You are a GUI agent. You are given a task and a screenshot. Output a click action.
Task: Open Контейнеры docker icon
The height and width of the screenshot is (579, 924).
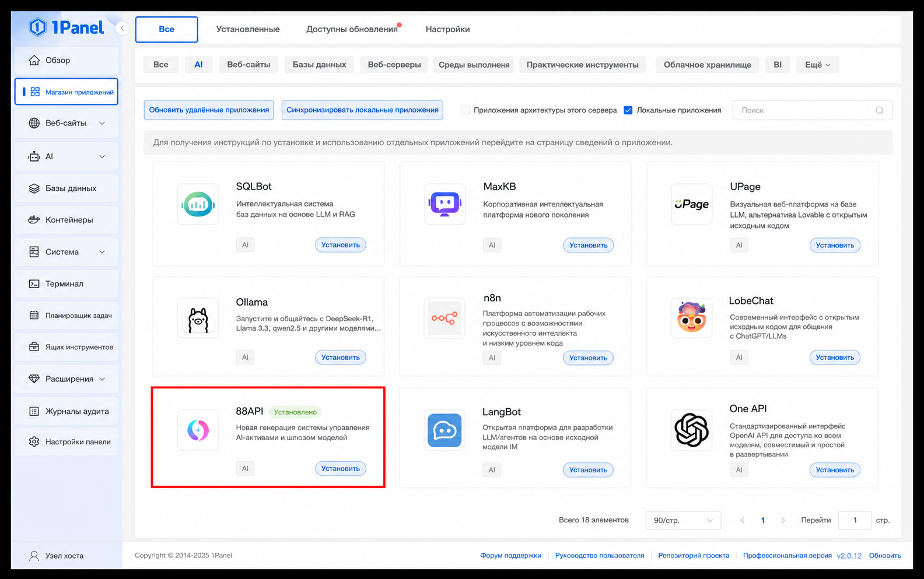34,220
